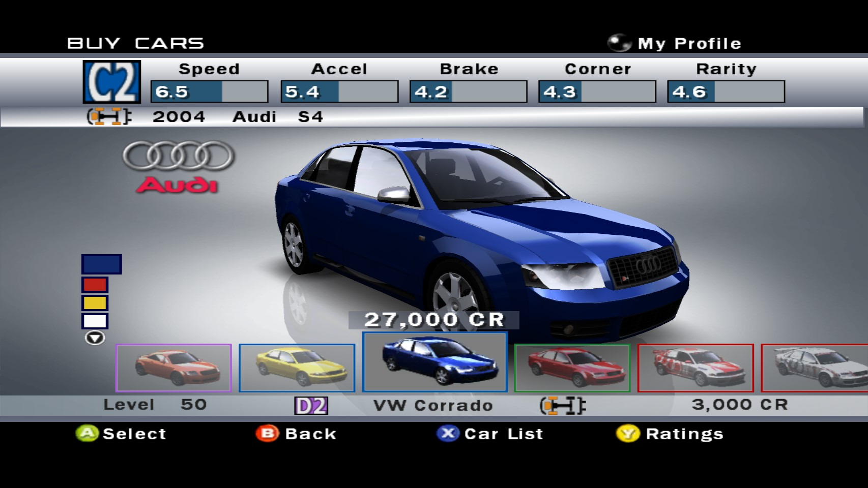Expand more colors with the down arrow
The image size is (868, 488).
(95, 338)
